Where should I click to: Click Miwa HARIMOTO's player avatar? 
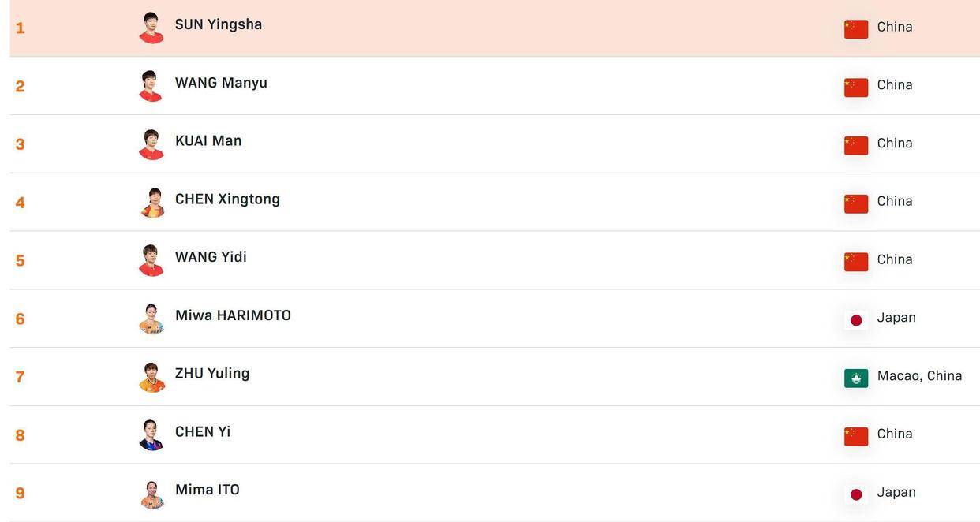151,319
